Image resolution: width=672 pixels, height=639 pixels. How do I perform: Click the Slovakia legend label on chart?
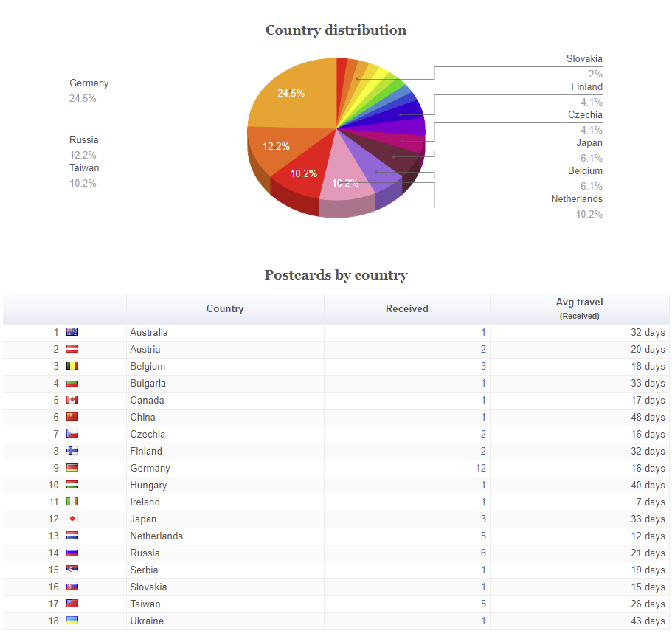pos(584,59)
